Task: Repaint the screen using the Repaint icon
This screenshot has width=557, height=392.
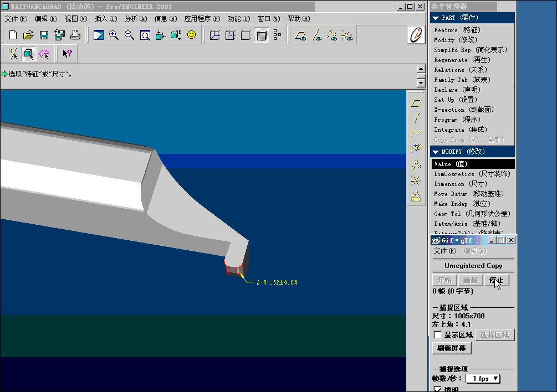Action: pyautogui.click(x=99, y=35)
